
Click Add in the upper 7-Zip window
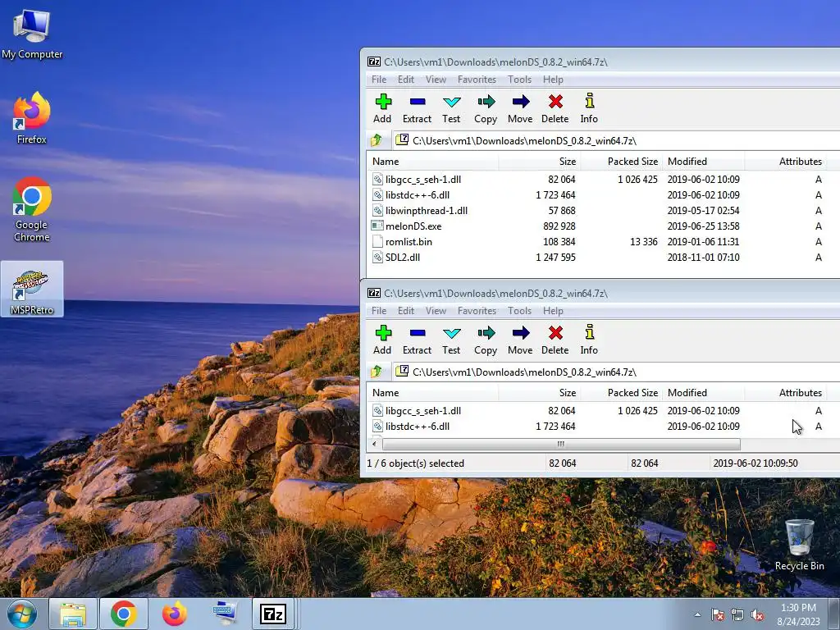[382, 109]
